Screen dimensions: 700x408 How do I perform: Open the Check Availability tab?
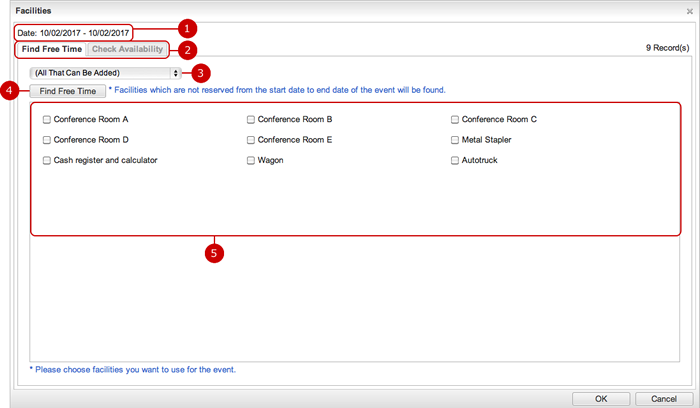[127, 48]
